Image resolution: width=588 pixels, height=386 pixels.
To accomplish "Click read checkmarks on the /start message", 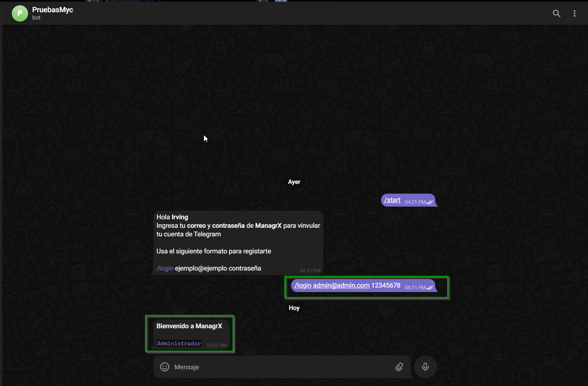I will pyautogui.click(x=430, y=202).
